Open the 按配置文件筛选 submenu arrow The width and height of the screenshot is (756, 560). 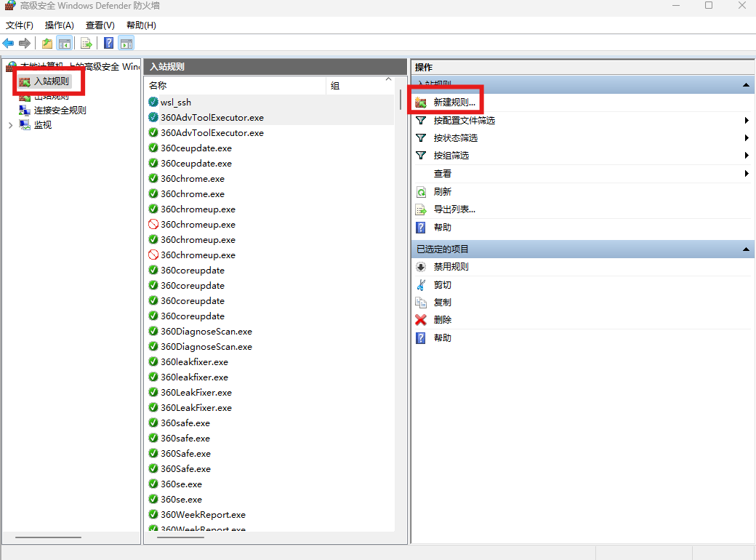747,120
